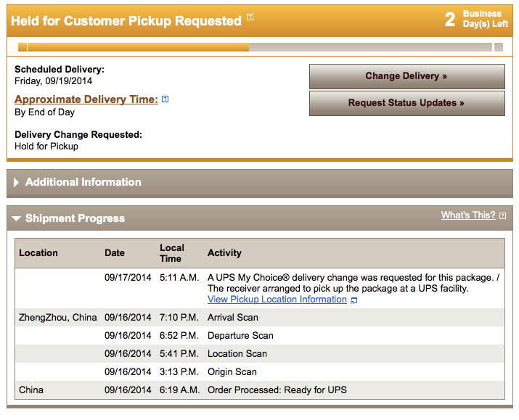Click the Activity column header
The image size is (519, 420).
tap(224, 253)
